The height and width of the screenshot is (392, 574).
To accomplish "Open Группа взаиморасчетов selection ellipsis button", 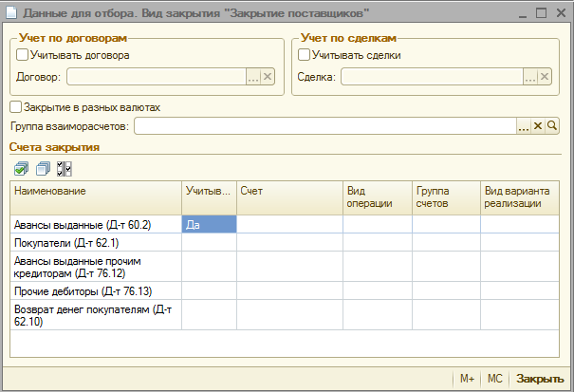I will click(x=523, y=126).
